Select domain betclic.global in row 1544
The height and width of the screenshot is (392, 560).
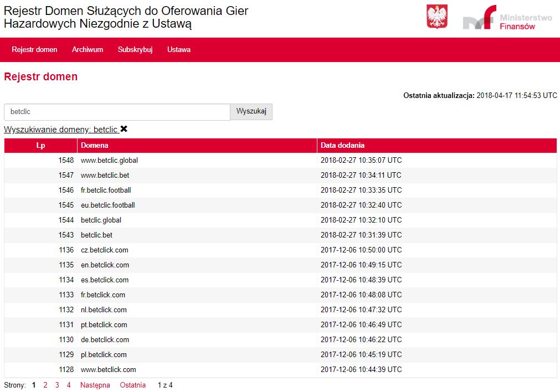point(101,220)
